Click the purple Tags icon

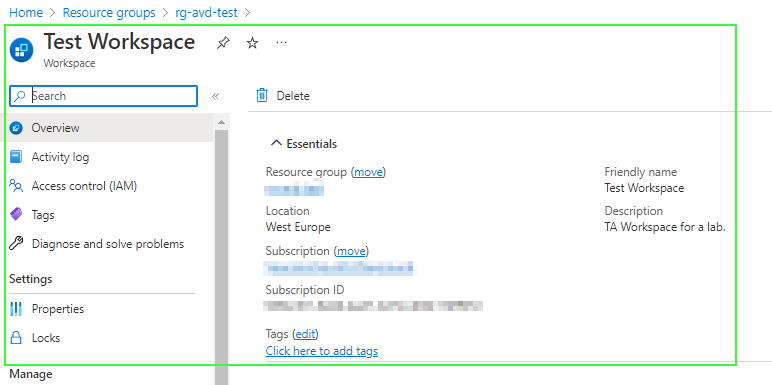pos(16,215)
